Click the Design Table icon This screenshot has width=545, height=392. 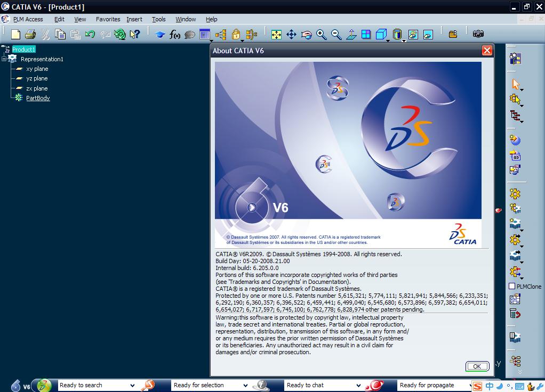[205, 35]
